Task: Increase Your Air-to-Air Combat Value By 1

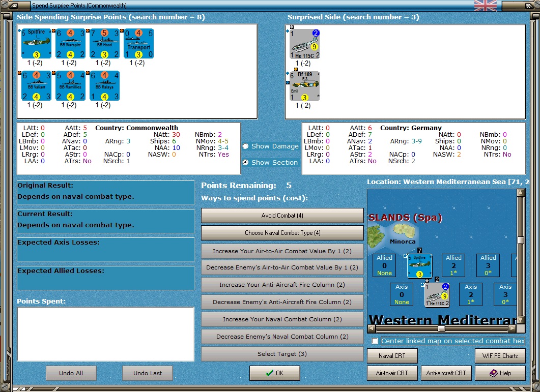Action: (282, 251)
